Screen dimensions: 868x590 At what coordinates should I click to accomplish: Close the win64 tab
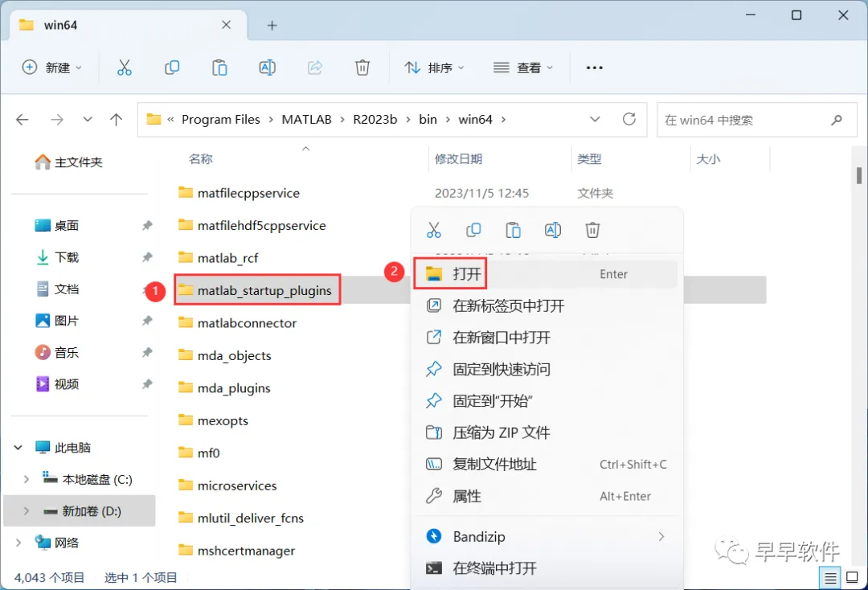(x=227, y=25)
